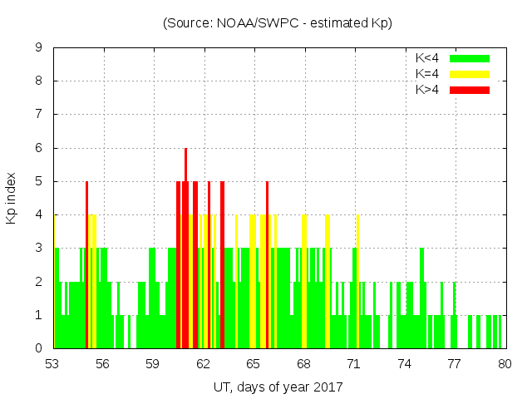
Task: Click the yellow K=4 legend swatch
Action: point(470,74)
